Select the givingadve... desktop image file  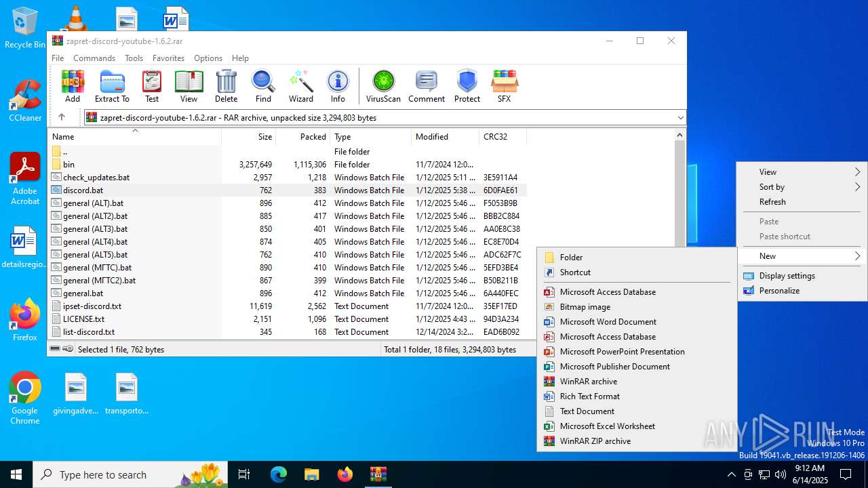tap(76, 394)
